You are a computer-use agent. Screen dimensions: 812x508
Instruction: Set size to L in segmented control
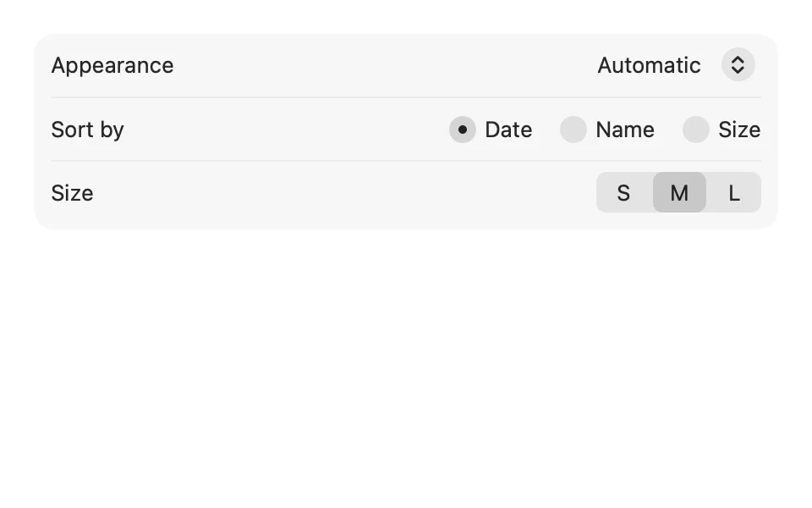[x=734, y=193]
